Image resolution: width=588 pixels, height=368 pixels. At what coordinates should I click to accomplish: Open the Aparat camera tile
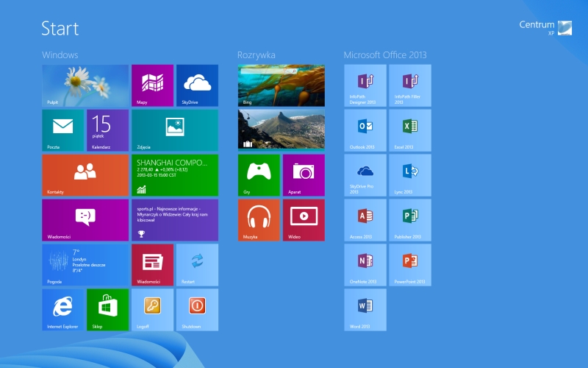(x=304, y=175)
